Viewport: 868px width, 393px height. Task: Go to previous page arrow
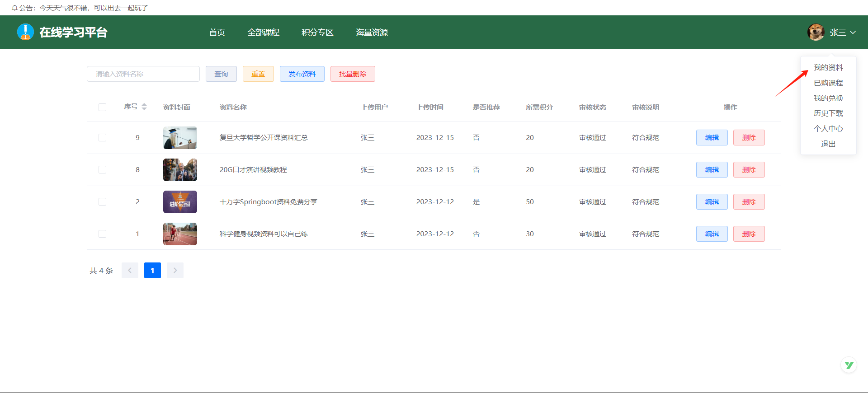pos(130,270)
